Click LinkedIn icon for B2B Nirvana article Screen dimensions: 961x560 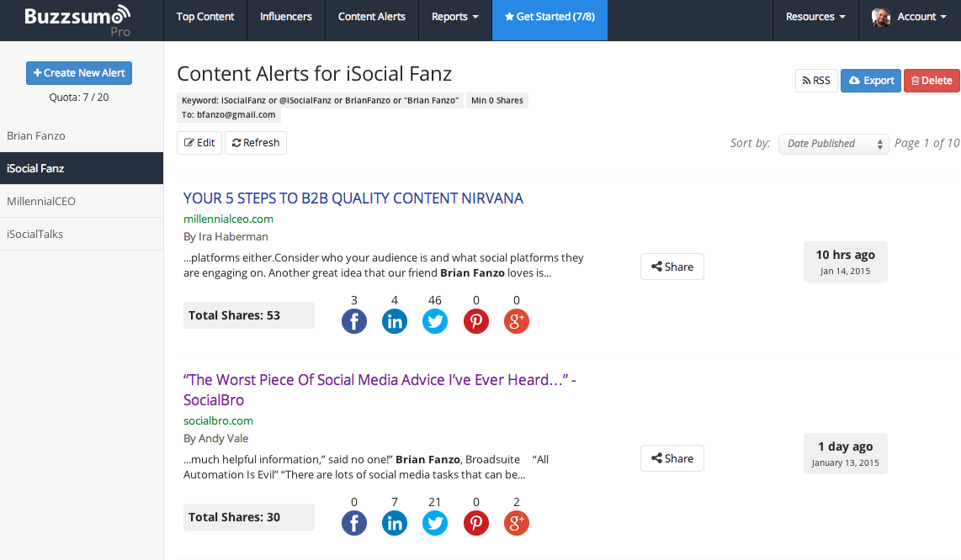[395, 321]
